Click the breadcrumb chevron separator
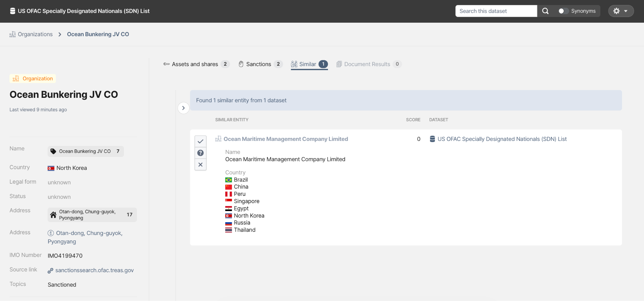Viewport: 644px width, 301px height. pos(60,34)
